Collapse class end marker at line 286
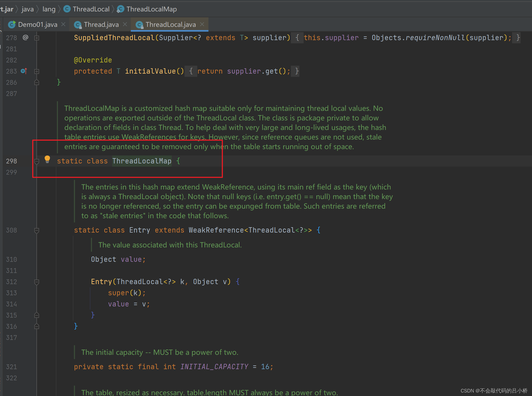The image size is (532, 396). coord(37,82)
